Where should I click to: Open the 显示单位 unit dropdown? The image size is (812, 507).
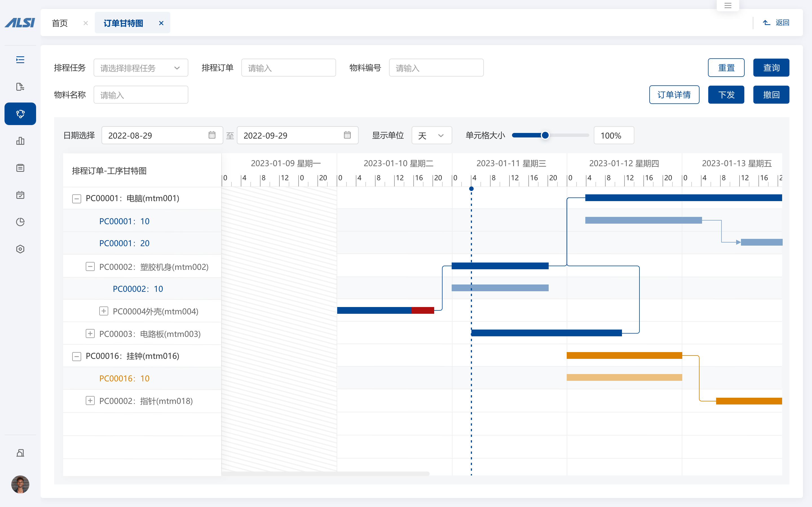coord(431,135)
